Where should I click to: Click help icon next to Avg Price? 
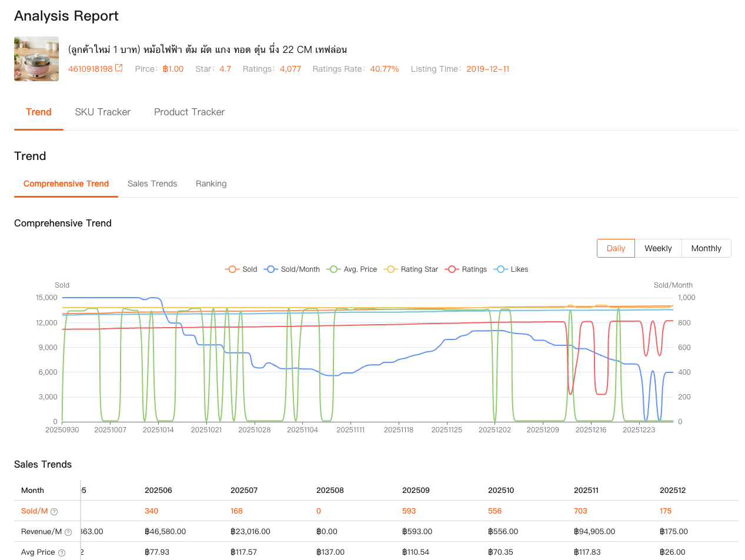(62, 553)
